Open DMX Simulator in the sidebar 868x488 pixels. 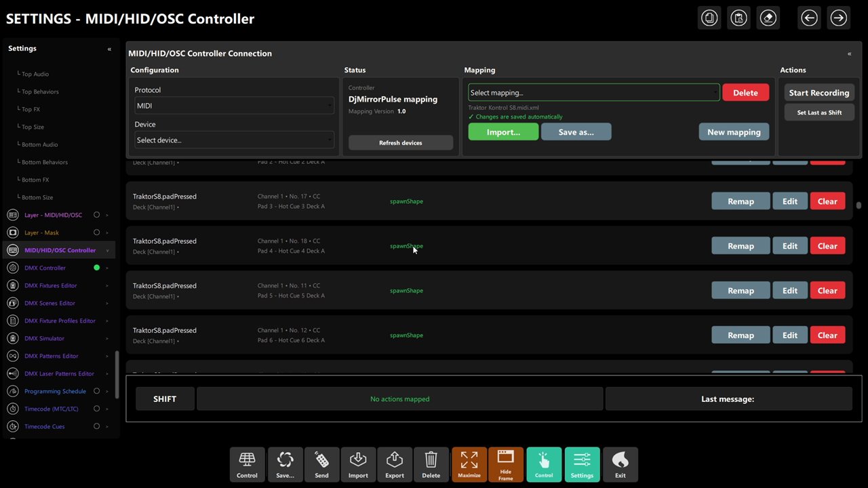(x=44, y=338)
